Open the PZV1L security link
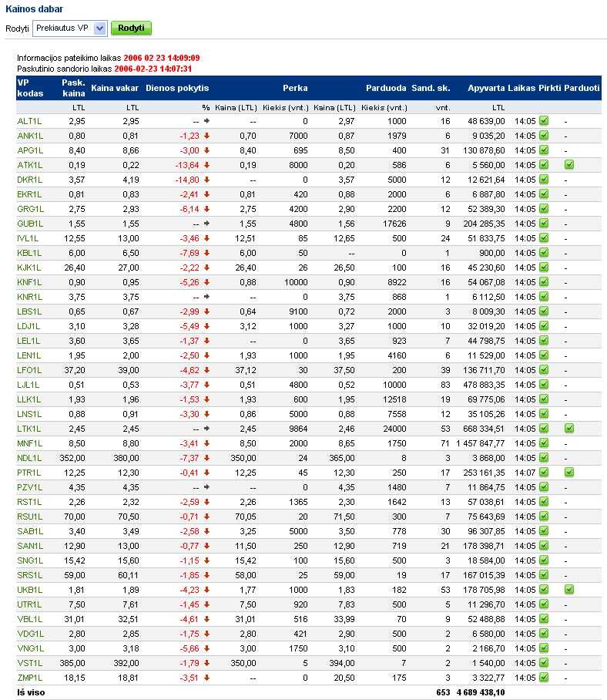This screenshot has height=700, width=607. pyautogui.click(x=30, y=487)
